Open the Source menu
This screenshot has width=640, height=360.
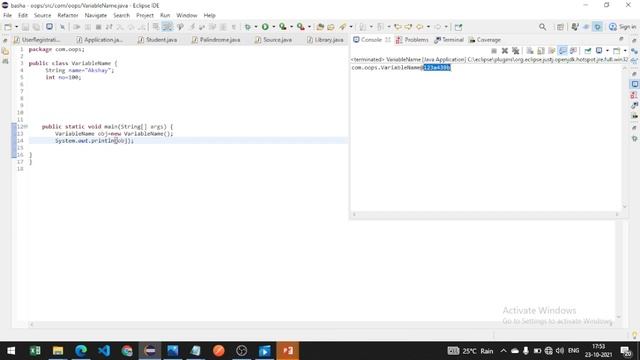click(42, 15)
